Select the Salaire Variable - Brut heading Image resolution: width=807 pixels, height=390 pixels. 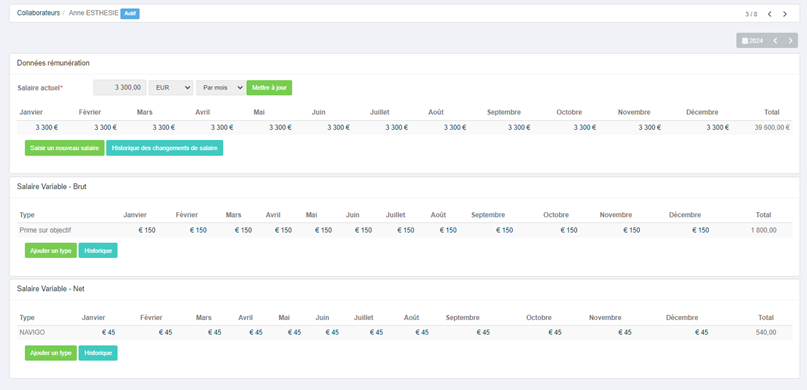[51, 187]
